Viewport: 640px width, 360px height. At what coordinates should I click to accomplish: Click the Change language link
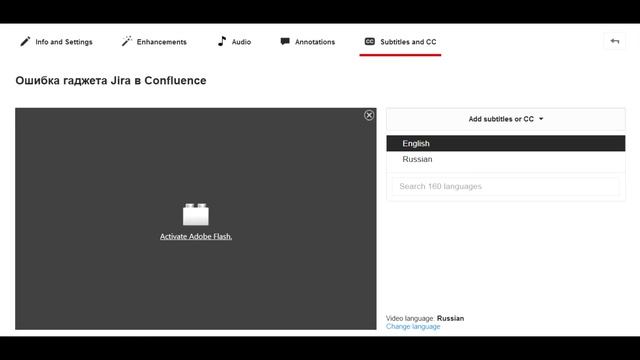coord(413,327)
